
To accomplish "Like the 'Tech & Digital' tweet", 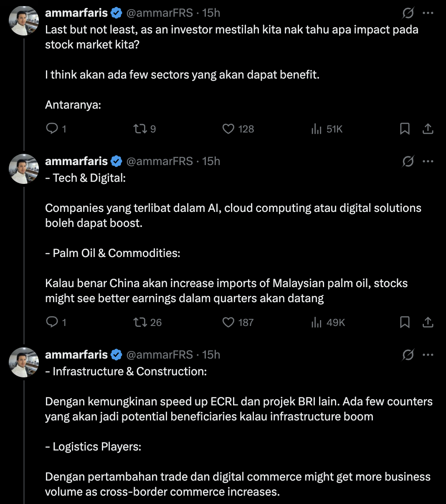I will click(x=228, y=322).
